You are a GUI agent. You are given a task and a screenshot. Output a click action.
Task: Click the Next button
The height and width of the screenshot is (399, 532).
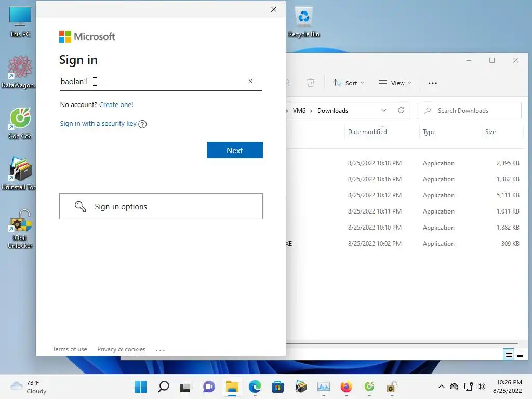(234, 150)
